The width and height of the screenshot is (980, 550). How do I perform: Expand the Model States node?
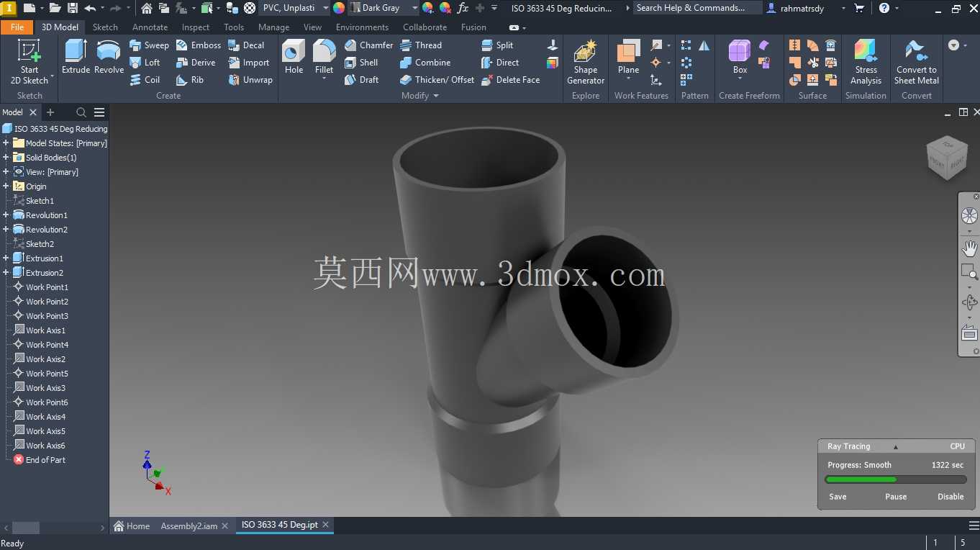coord(6,143)
